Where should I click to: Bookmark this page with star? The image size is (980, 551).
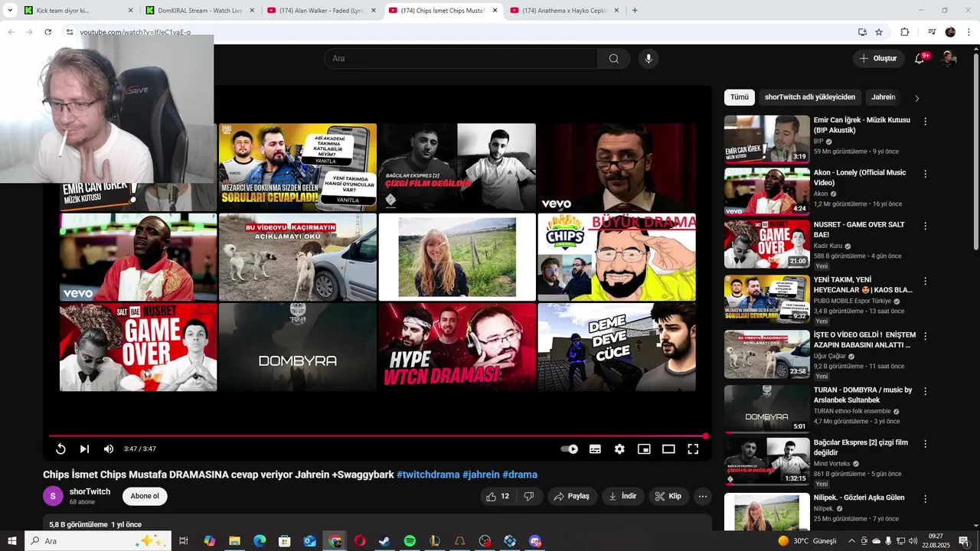tap(879, 32)
